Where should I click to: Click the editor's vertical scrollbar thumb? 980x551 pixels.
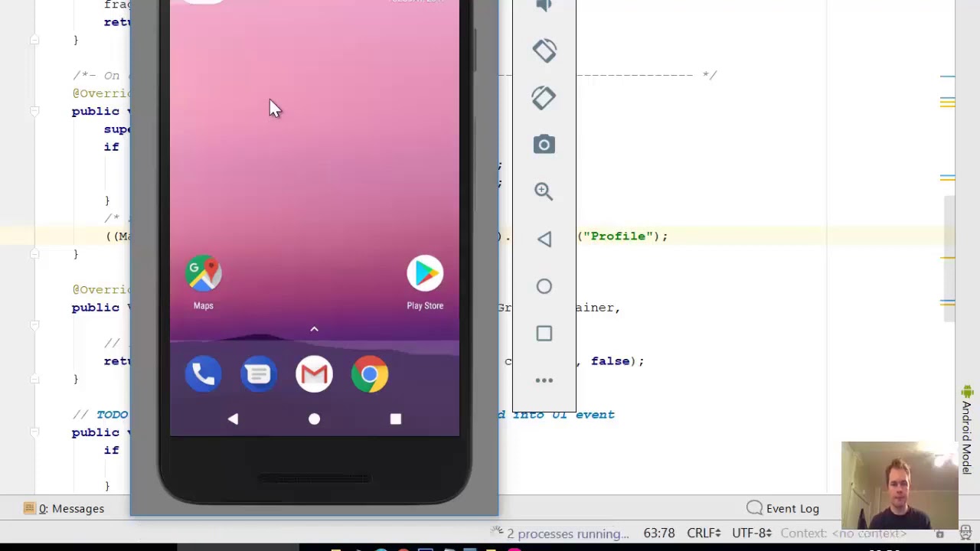point(948,260)
